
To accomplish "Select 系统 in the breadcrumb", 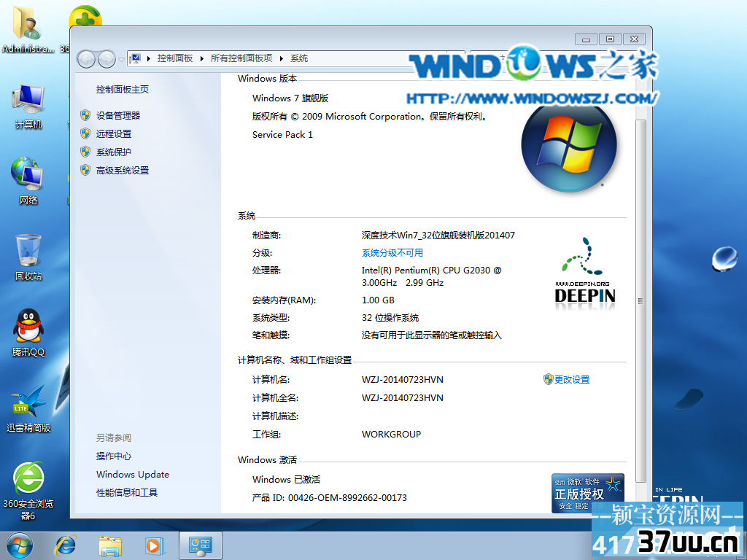I will coord(299,58).
